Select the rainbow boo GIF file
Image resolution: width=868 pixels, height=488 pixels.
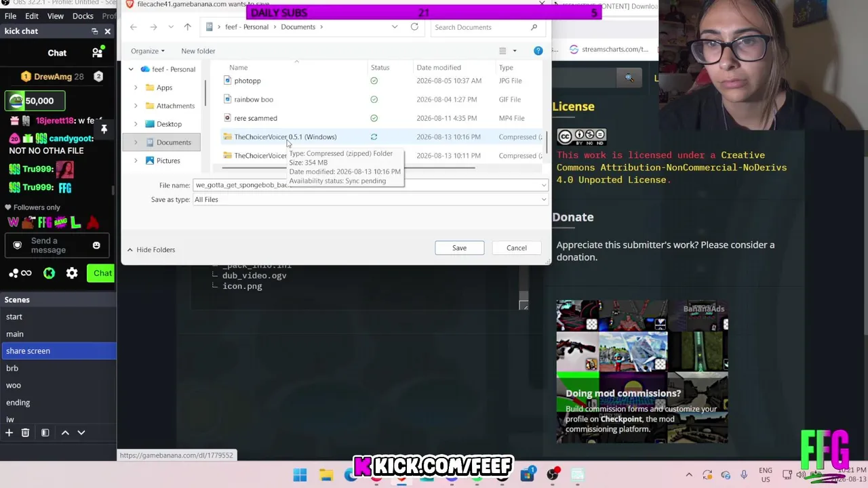pyautogui.click(x=253, y=100)
